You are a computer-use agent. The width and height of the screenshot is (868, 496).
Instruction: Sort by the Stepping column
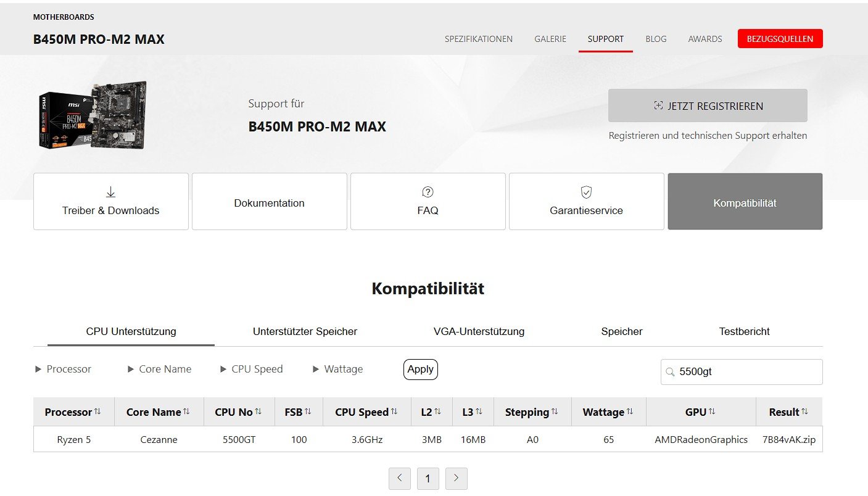click(x=532, y=411)
